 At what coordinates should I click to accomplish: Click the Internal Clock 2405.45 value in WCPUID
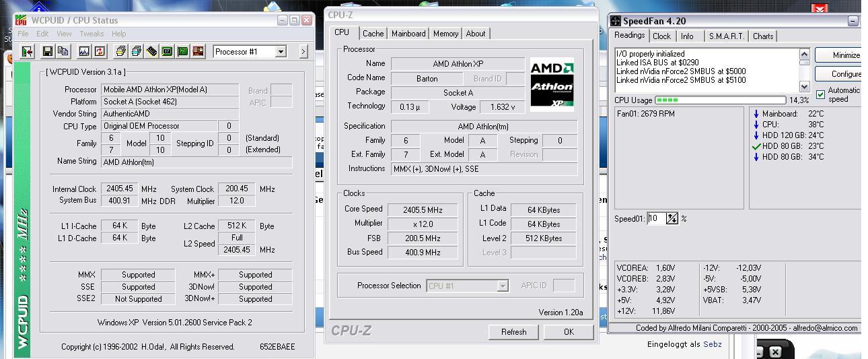click(x=120, y=189)
